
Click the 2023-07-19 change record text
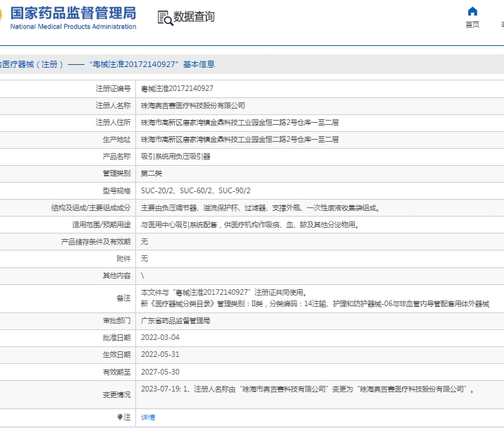click(x=307, y=389)
